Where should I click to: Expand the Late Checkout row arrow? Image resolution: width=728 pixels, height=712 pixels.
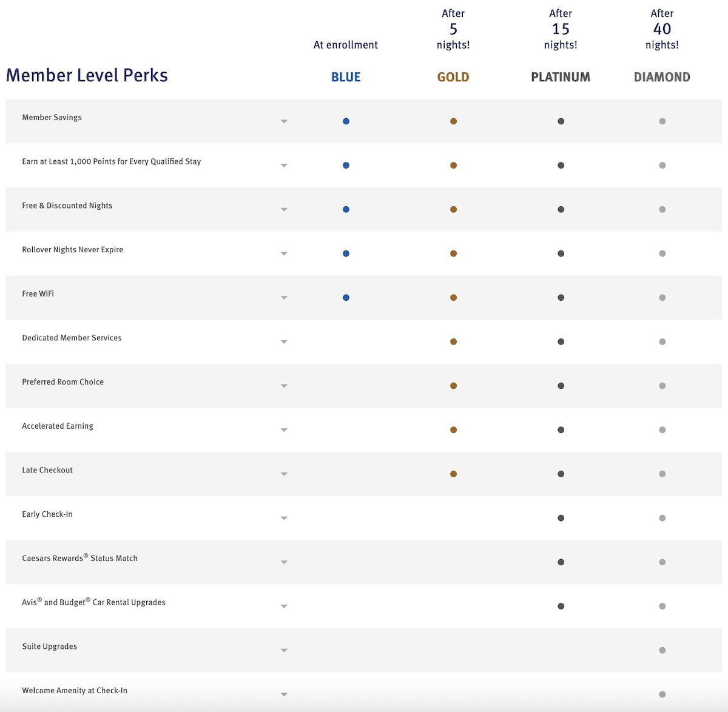(284, 474)
